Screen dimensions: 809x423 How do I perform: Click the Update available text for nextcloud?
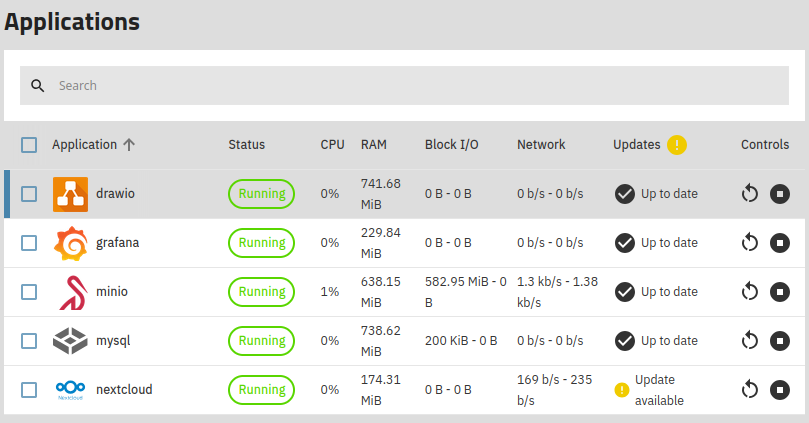click(659, 390)
